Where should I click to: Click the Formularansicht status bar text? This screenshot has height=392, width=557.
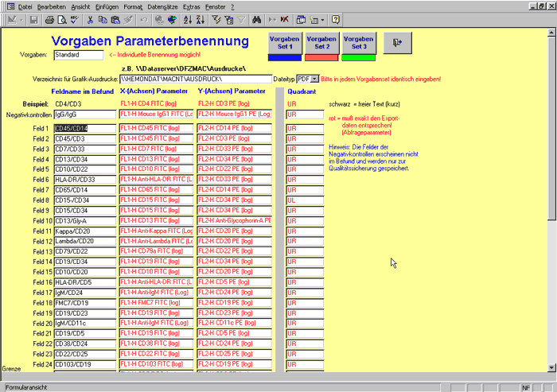(x=26, y=387)
